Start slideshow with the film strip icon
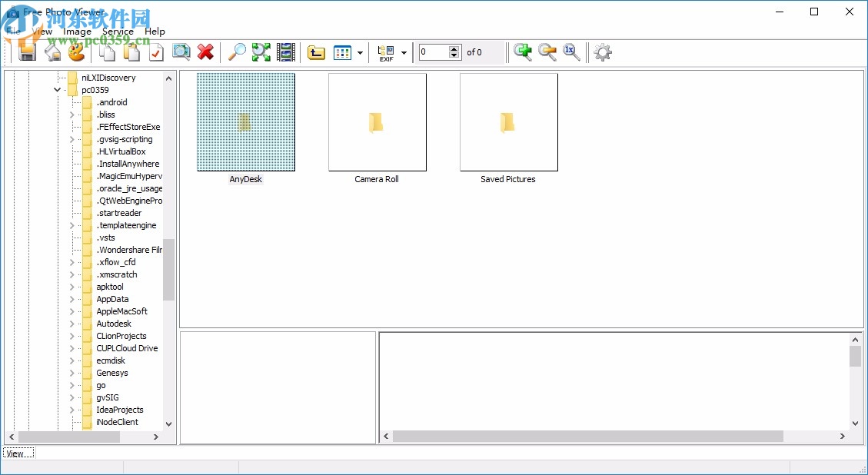Viewport: 868px width, 475px height. tap(286, 52)
